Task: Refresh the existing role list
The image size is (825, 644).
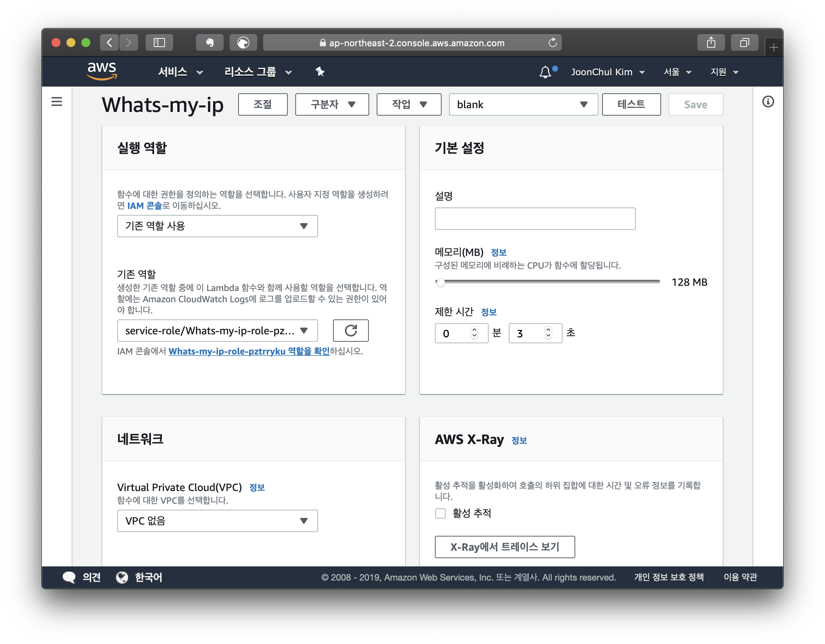Action: (350, 331)
